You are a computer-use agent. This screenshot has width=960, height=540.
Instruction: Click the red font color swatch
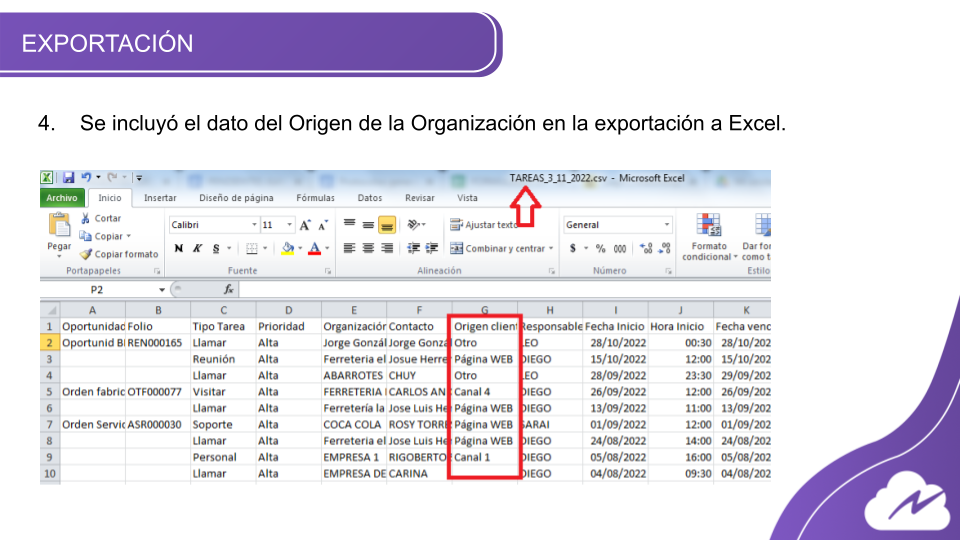click(x=315, y=248)
